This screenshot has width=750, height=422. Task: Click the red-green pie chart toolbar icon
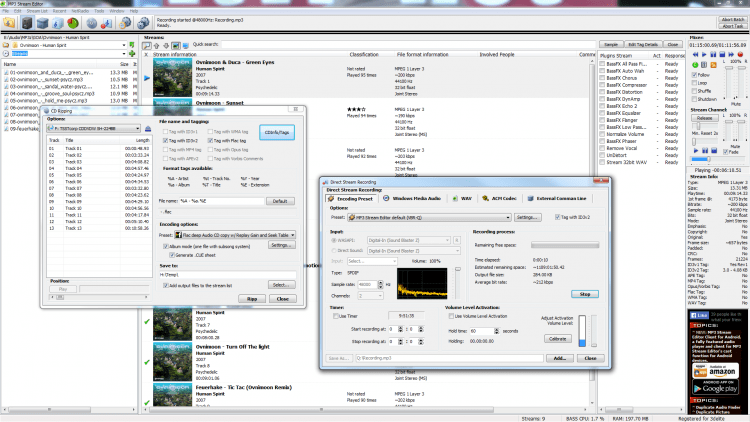(x=73, y=22)
